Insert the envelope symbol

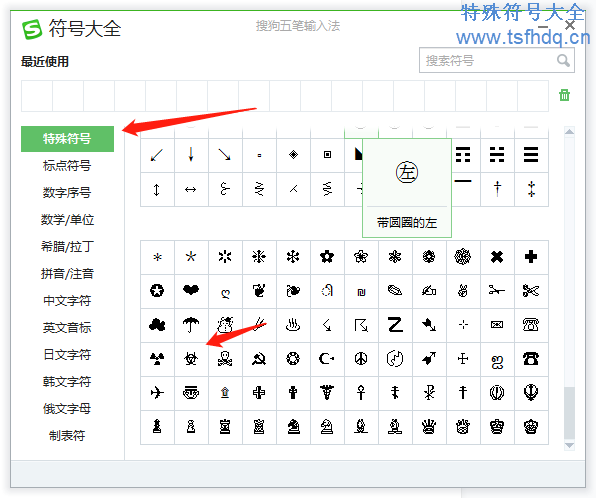point(497,325)
